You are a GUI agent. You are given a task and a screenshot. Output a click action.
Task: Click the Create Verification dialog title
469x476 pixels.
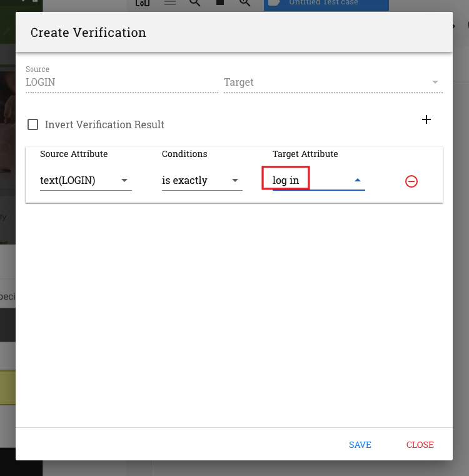pos(88,33)
